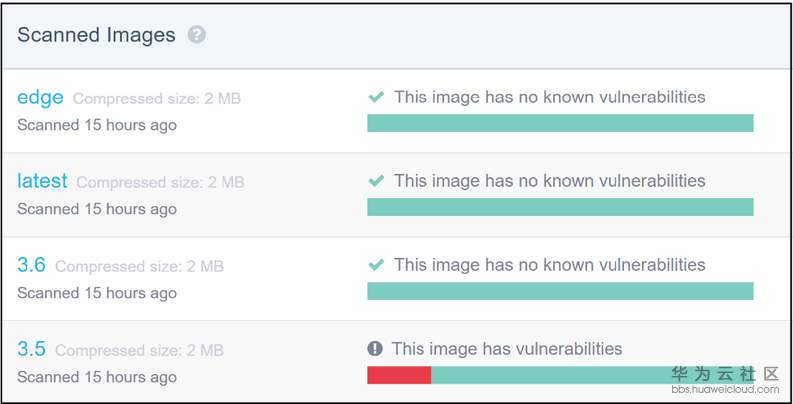This screenshot has width=793, height=404.
Task: Open the 3.5 image tag
Action: [31, 350]
